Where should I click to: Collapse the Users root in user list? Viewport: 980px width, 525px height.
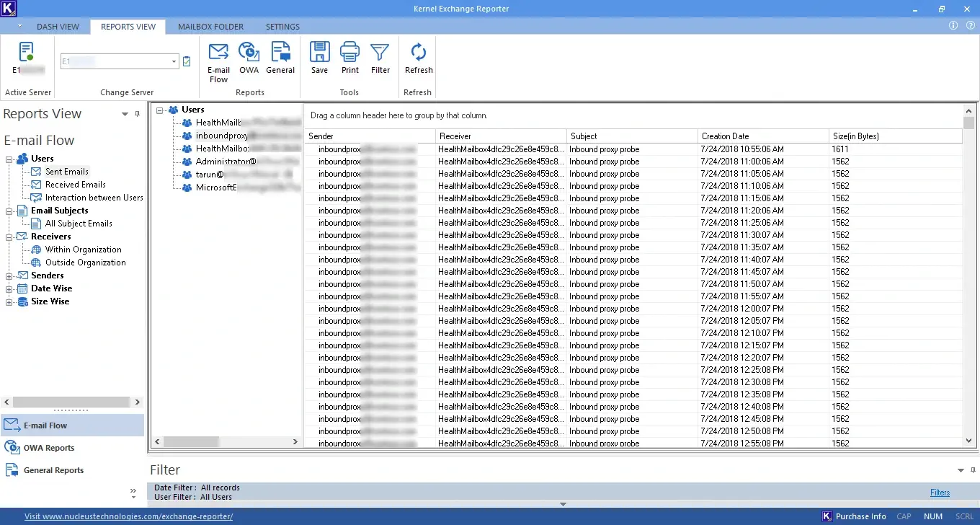click(160, 110)
